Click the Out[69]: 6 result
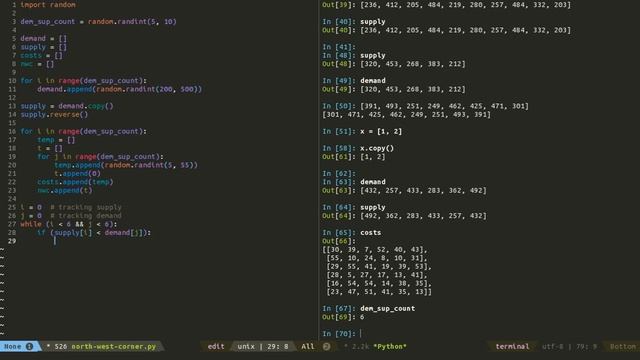The width and height of the screenshot is (640, 360). click(x=343, y=317)
